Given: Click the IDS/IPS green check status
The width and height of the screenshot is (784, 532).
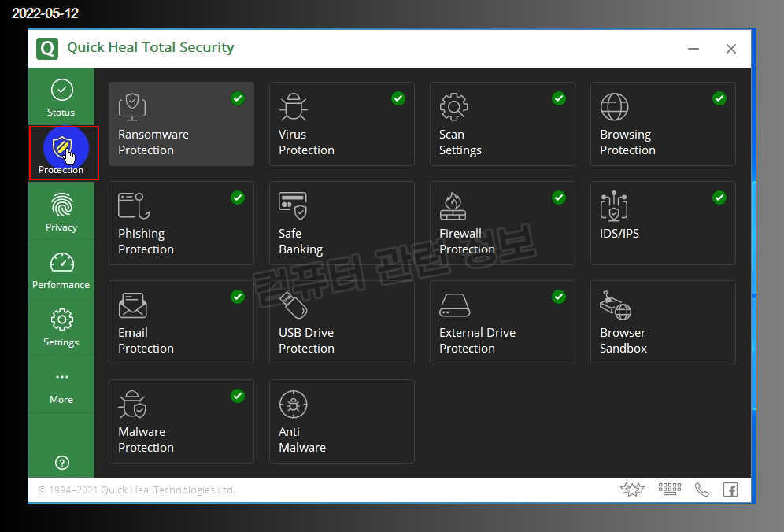Looking at the screenshot, I should 719,198.
